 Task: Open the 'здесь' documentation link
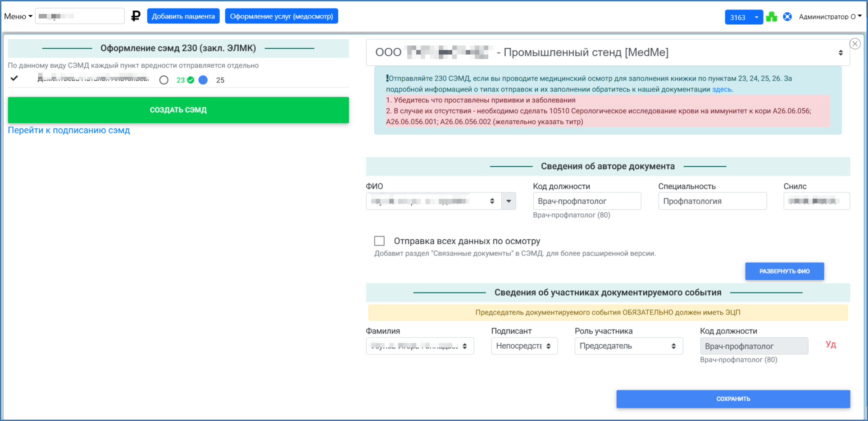722,89
